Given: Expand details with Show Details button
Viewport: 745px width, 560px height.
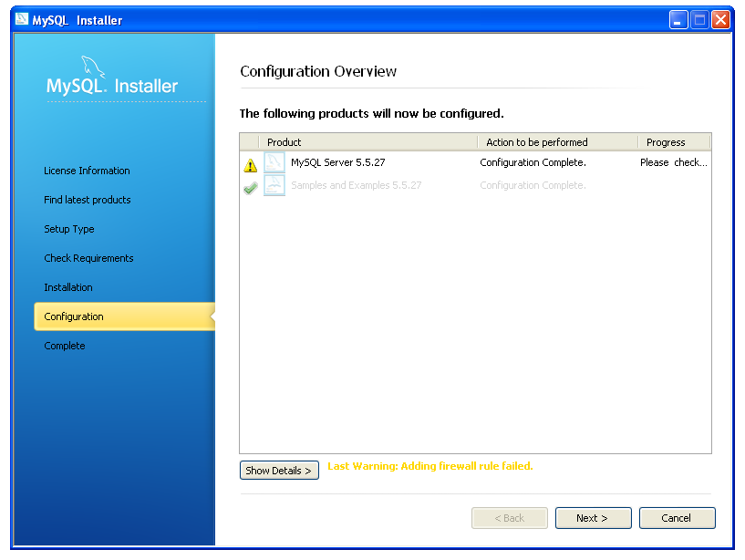Looking at the screenshot, I should 279,470.
